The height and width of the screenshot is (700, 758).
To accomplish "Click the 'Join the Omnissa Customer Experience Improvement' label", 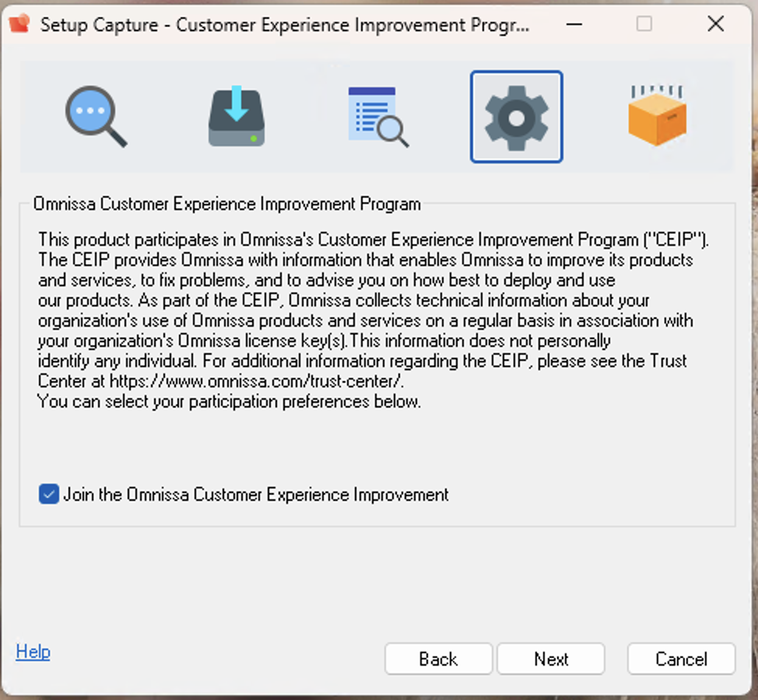I will click(x=256, y=495).
